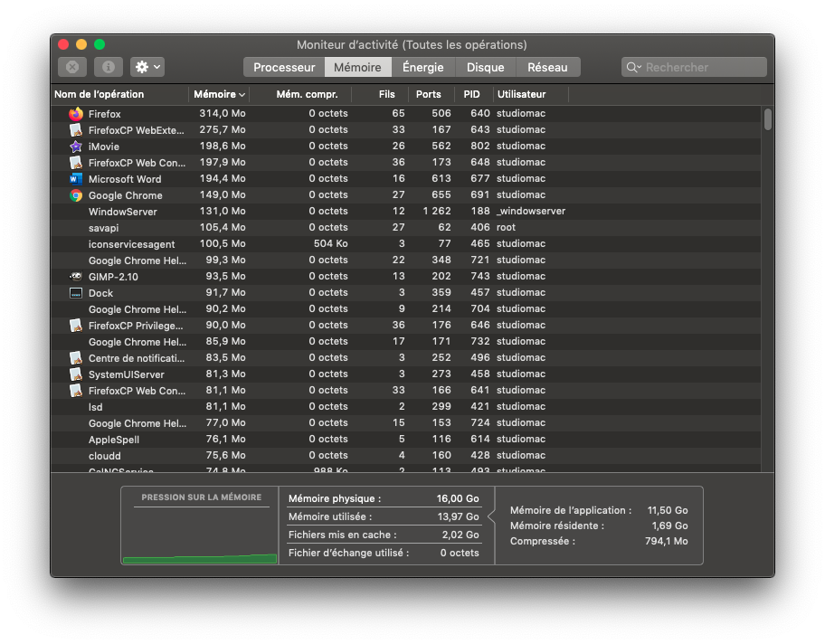This screenshot has width=825, height=644.
Task: Switch to the Disque tab
Action: [x=485, y=67]
